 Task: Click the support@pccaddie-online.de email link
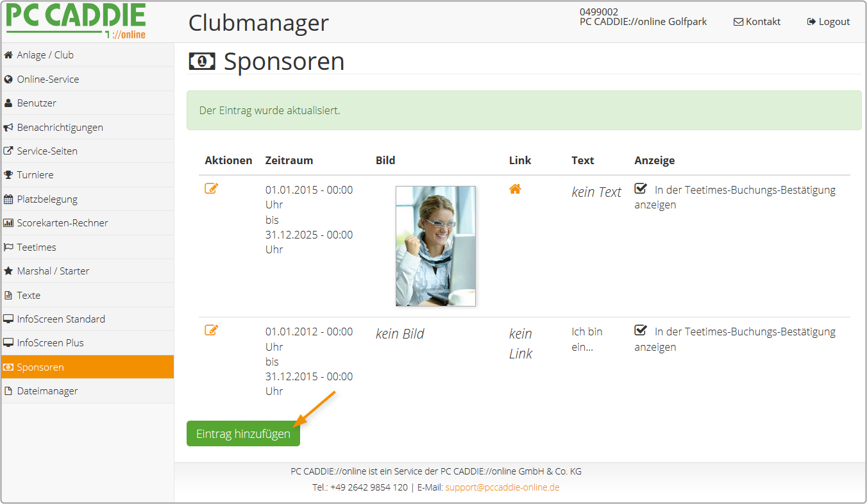click(502, 487)
